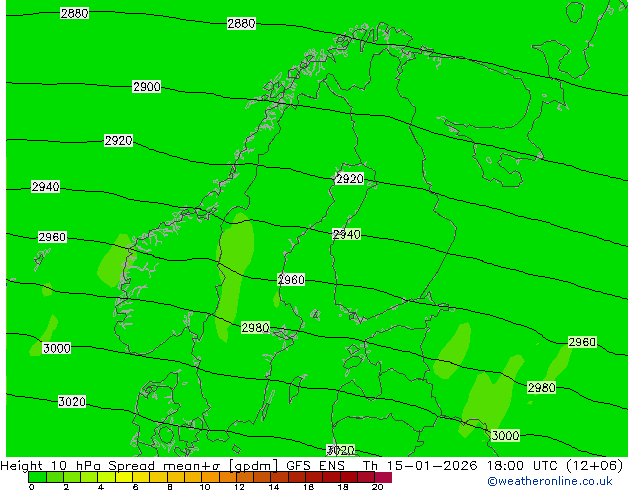Click the legend tick value 20
This screenshot has height=490, width=634.
[378, 487]
